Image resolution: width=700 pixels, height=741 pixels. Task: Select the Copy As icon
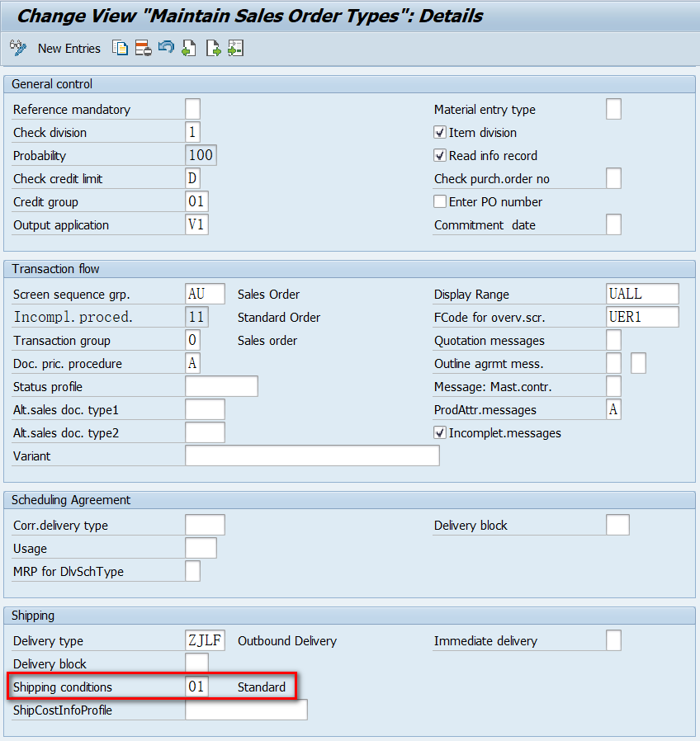pyautogui.click(x=120, y=48)
